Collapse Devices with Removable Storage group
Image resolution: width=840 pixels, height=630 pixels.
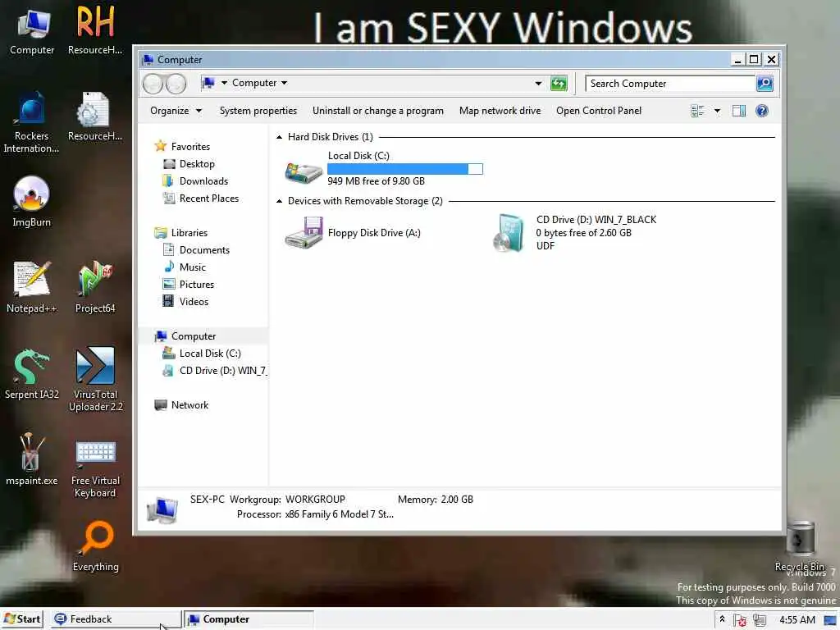coord(279,202)
